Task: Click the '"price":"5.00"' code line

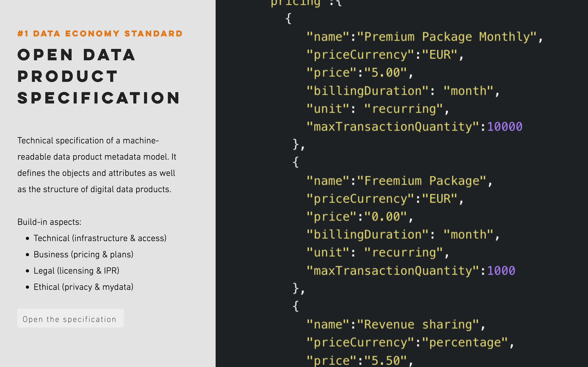Action: (x=359, y=73)
